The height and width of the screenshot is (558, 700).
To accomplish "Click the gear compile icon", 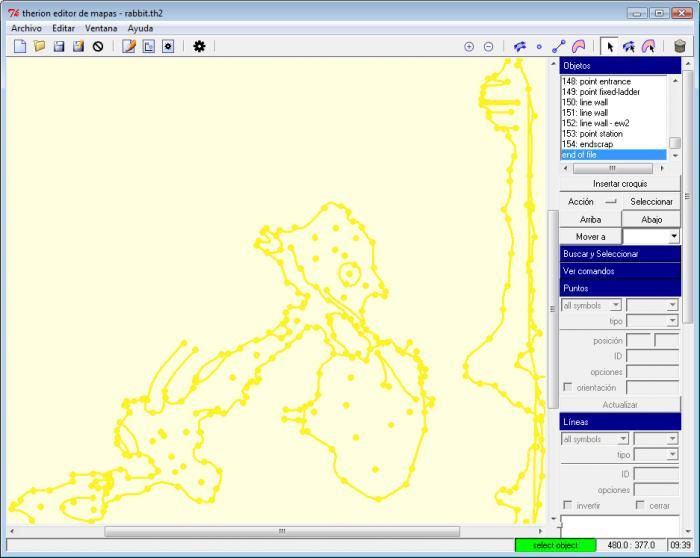I will click(x=199, y=46).
